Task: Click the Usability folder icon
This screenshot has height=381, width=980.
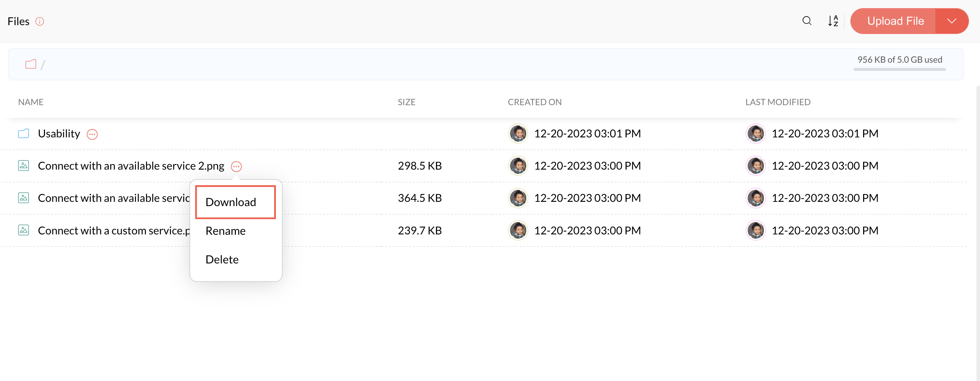Action: (24, 133)
